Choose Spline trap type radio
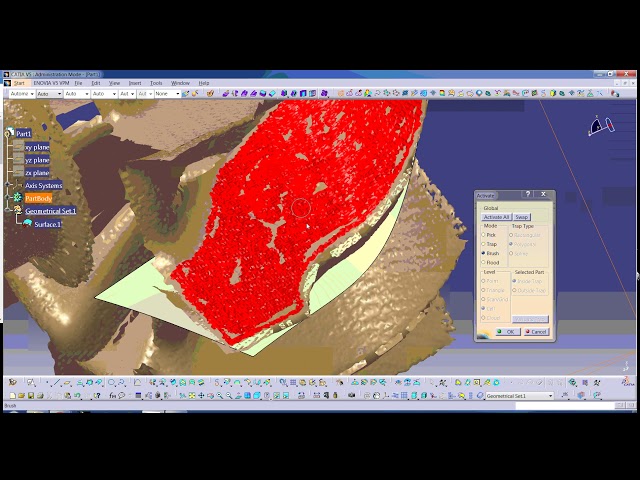The width and height of the screenshot is (640, 480). coord(511,253)
